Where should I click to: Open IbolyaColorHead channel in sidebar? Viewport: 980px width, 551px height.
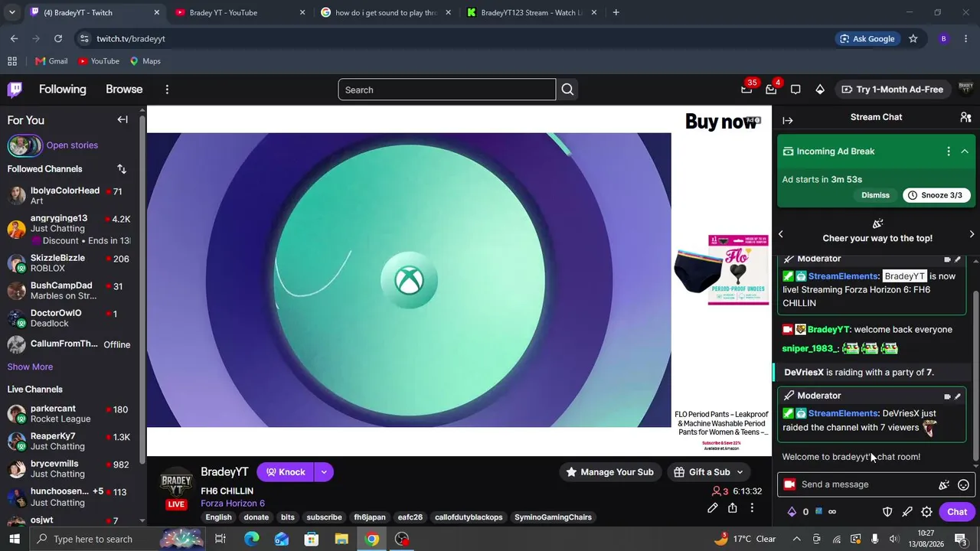(x=70, y=196)
